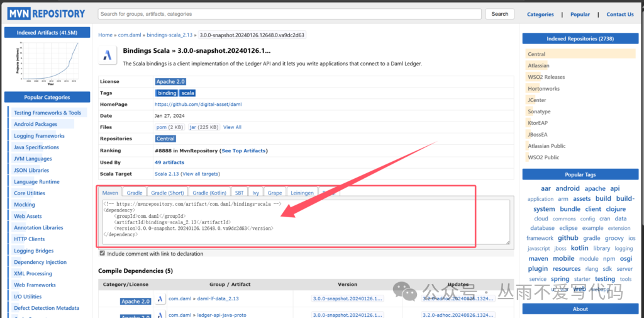Open Dependency Injection category
This screenshot has width=644, height=318.
click(x=40, y=262)
